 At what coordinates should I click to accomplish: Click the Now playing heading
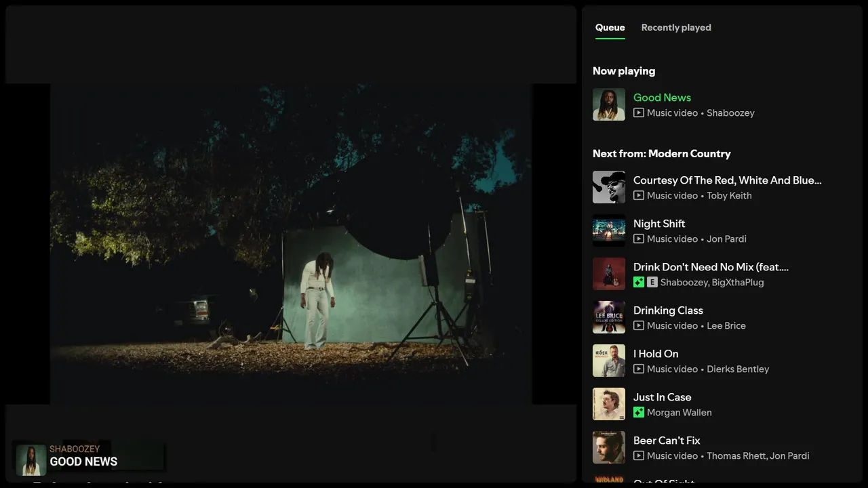pyautogui.click(x=624, y=71)
